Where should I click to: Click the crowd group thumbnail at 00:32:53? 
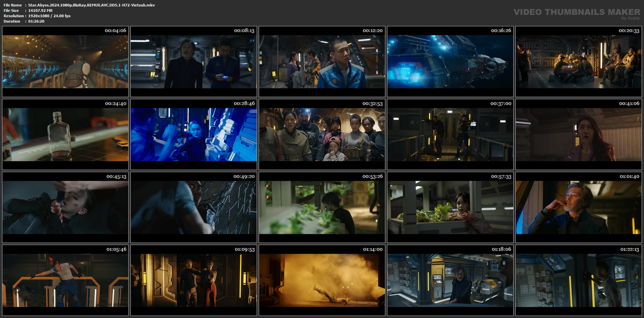322,134
